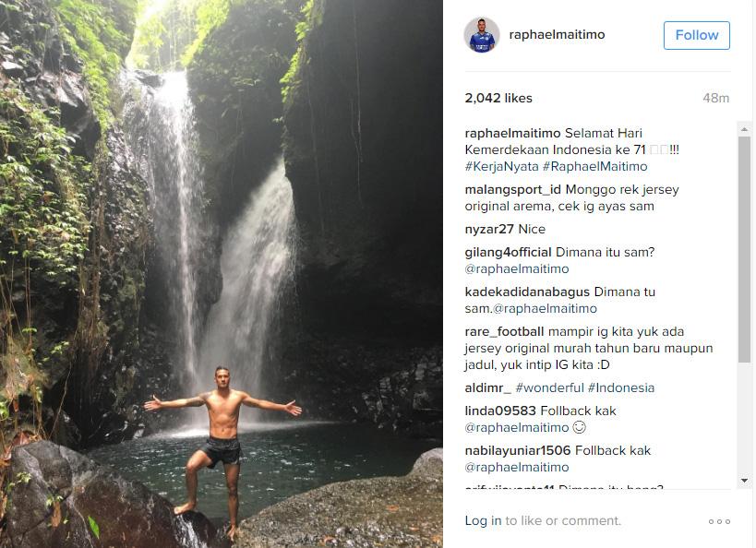Open commenter malangsport_id's profile
Image resolution: width=756 pixels, height=548 pixels.
pyautogui.click(x=512, y=190)
